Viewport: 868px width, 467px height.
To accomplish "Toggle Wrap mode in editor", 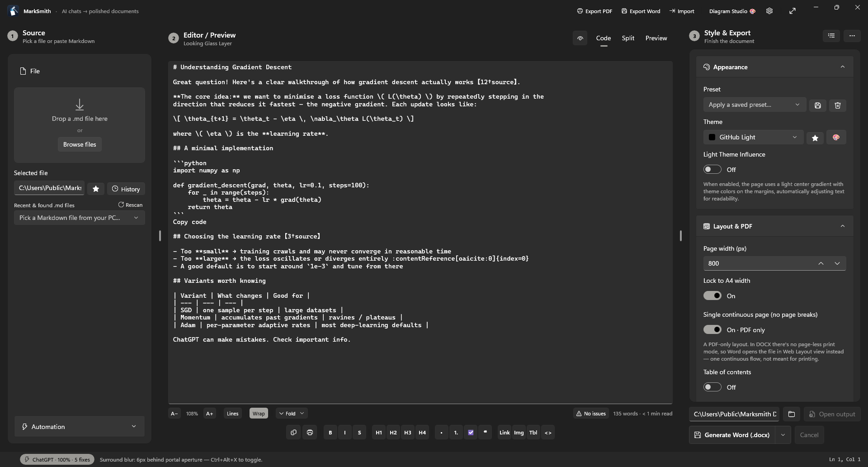I will pyautogui.click(x=259, y=414).
